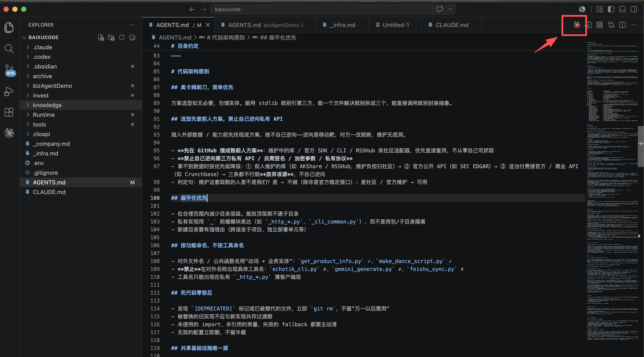Expand the bizAgentDemo folder
Viewport: 644px width, 357px height.
[81, 86]
